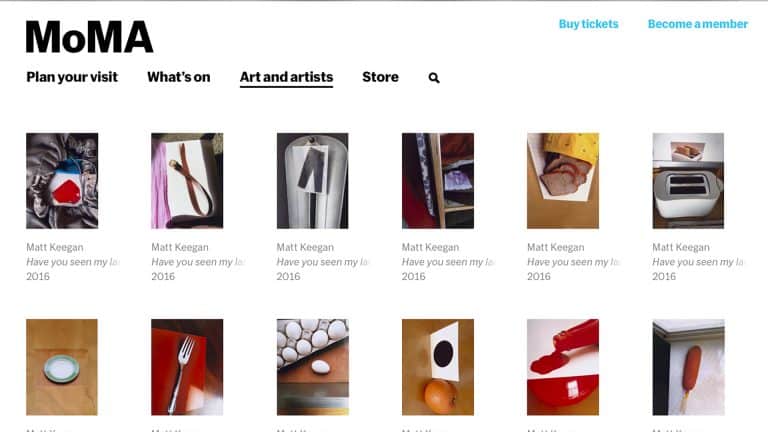Open the corn dog photo

point(688,367)
